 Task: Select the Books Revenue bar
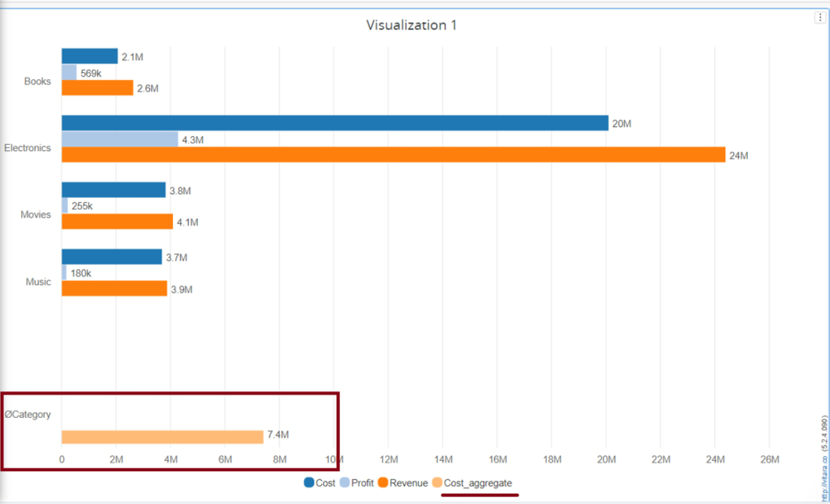(97, 88)
